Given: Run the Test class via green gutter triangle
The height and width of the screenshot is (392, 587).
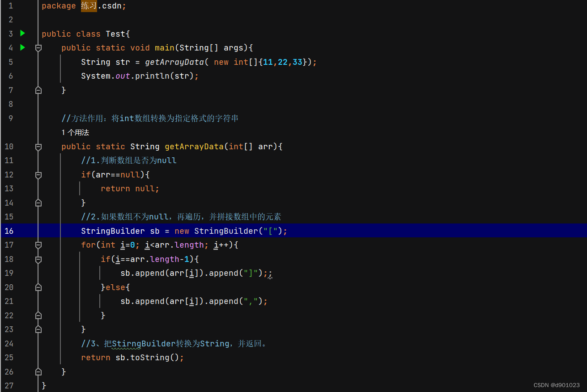Looking at the screenshot, I should pyautogui.click(x=22, y=33).
